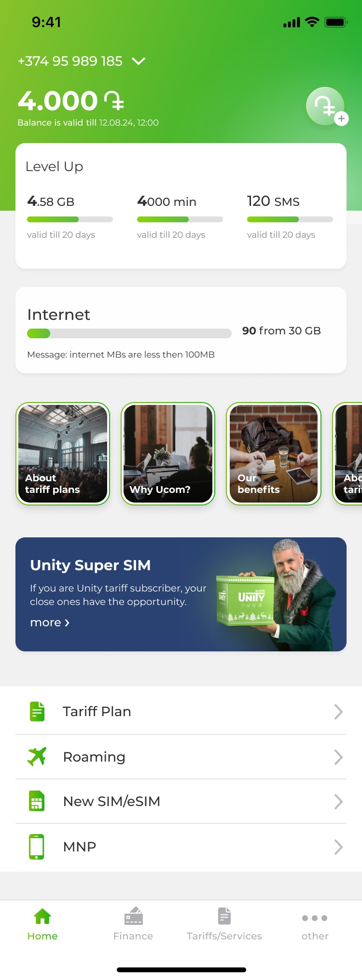Viewport: 362px width, 980px height.
Task: Select the Roaming airplane icon
Action: point(37,756)
